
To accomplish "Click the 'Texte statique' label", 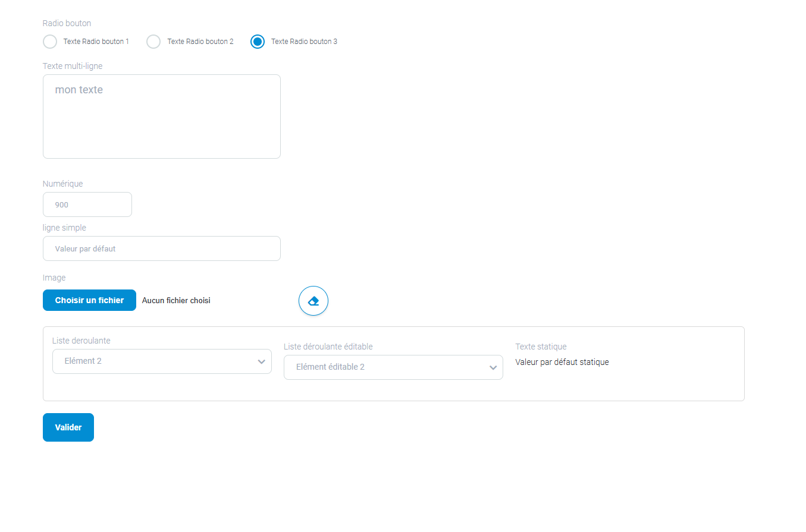I will pyautogui.click(x=541, y=347).
